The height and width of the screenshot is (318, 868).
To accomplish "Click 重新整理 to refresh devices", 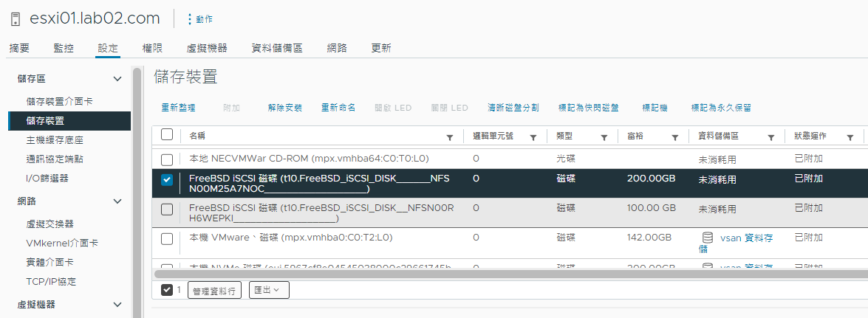I will click(x=178, y=108).
